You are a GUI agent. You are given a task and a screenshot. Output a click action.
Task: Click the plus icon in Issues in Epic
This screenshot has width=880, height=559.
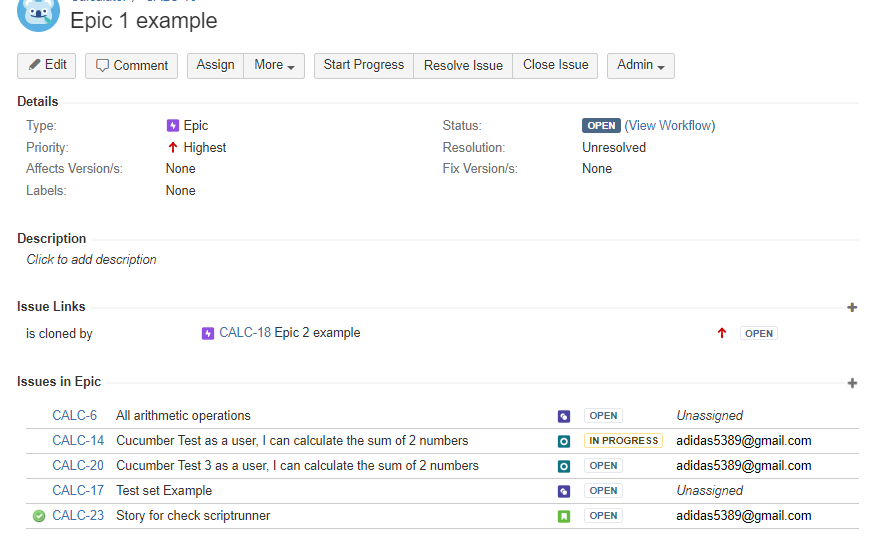(852, 383)
